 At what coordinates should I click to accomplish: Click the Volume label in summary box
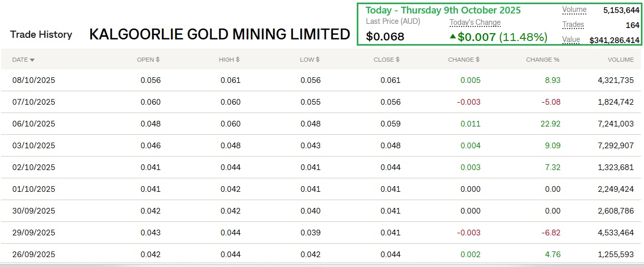tap(574, 10)
